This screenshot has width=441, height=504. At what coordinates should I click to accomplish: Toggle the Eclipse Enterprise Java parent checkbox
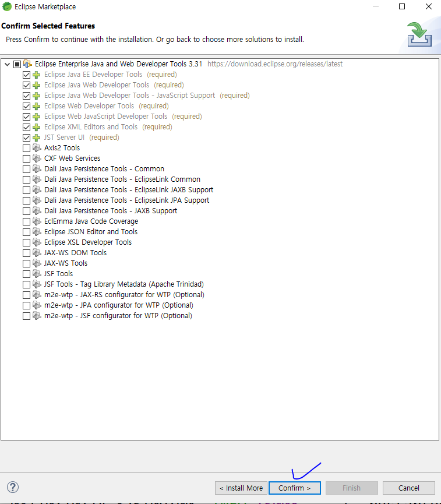[x=17, y=64]
